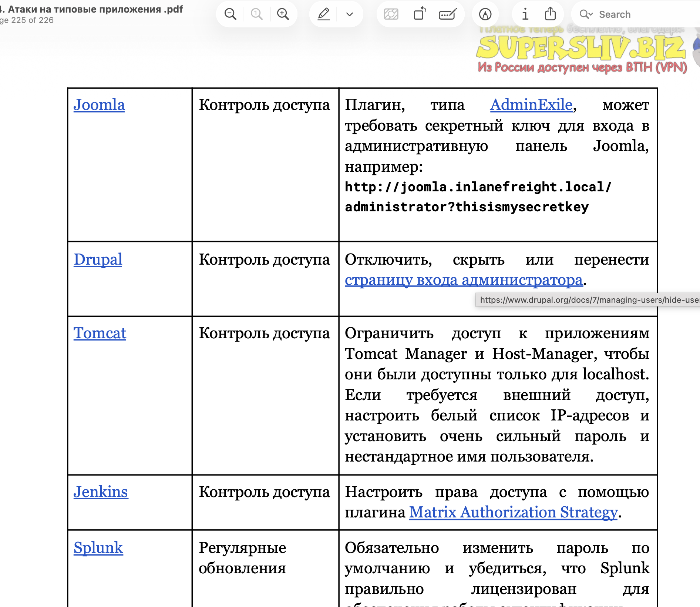Toggle the Markup toolbar icon
This screenshot has width=700, height=607.
point(485,14)
